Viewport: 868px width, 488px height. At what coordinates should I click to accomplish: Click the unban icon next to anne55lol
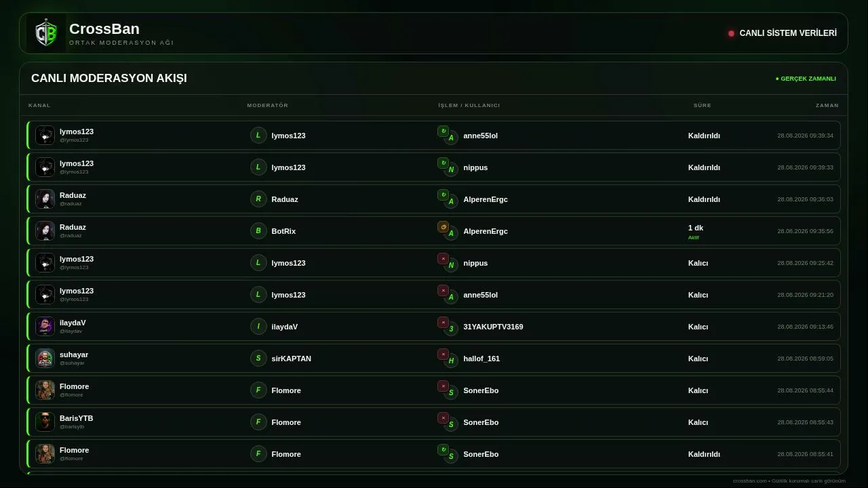[x=443, y=131]
